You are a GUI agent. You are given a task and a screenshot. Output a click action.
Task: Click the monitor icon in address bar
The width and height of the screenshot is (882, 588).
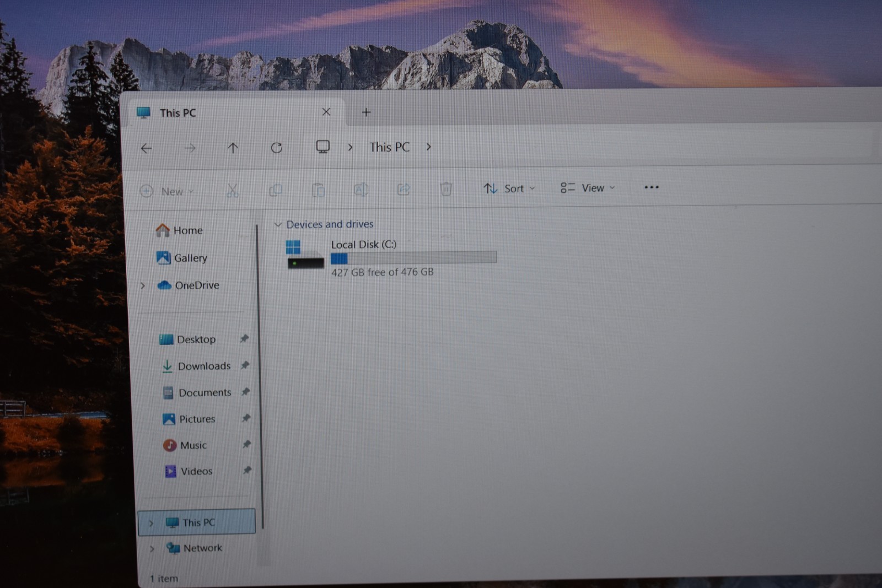click(x=323, y=147)
